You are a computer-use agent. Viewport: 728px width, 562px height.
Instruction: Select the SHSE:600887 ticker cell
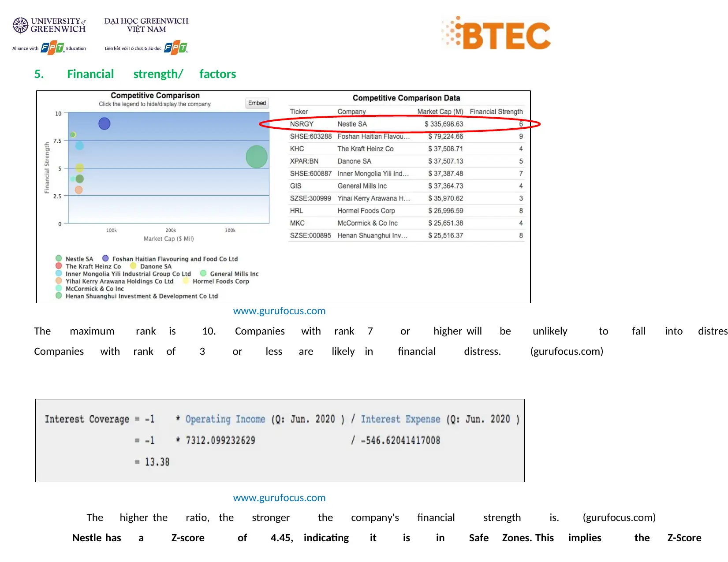click(311, 174)
